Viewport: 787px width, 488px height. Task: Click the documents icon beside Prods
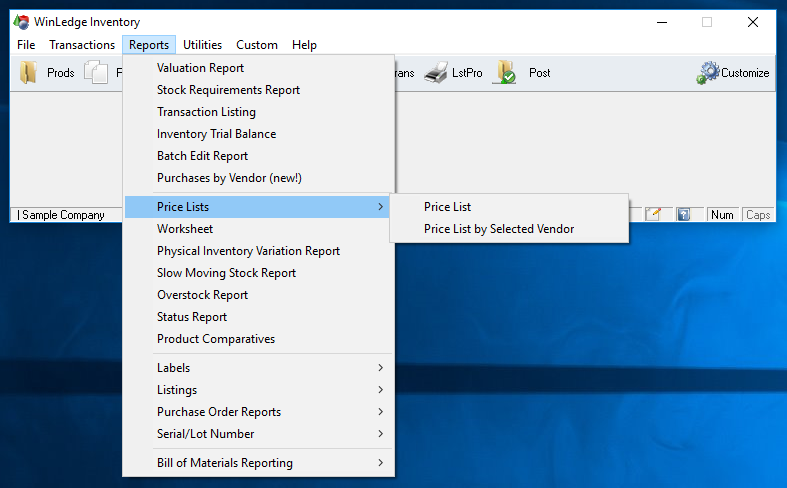click(96, 73)
